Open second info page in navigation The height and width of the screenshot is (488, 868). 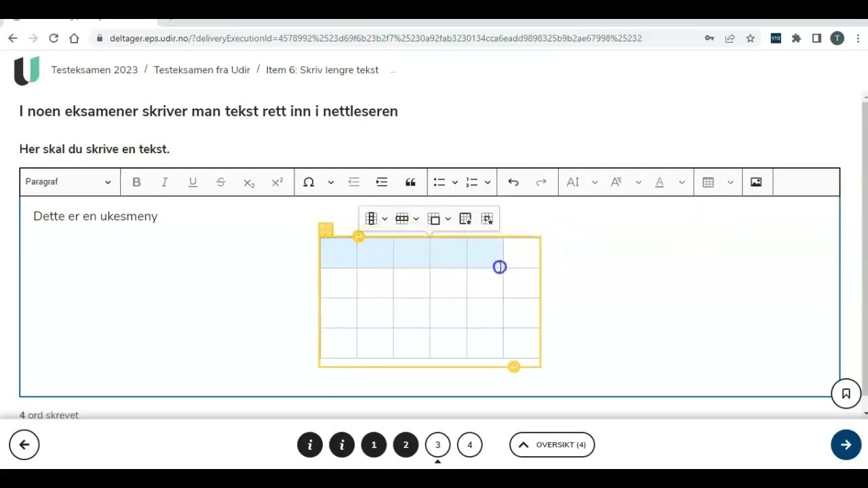click(x=342, y=445)
